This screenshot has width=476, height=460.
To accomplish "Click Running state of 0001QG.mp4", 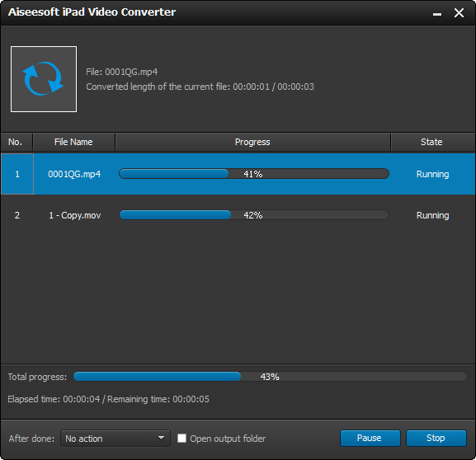I will point(432,174).
